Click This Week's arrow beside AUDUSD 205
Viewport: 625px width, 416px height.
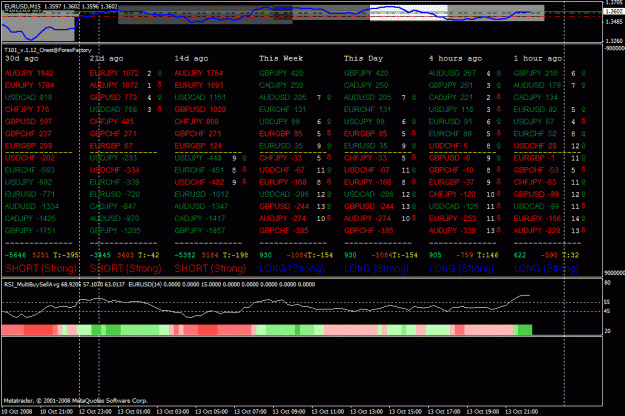(x=329, y=97)
